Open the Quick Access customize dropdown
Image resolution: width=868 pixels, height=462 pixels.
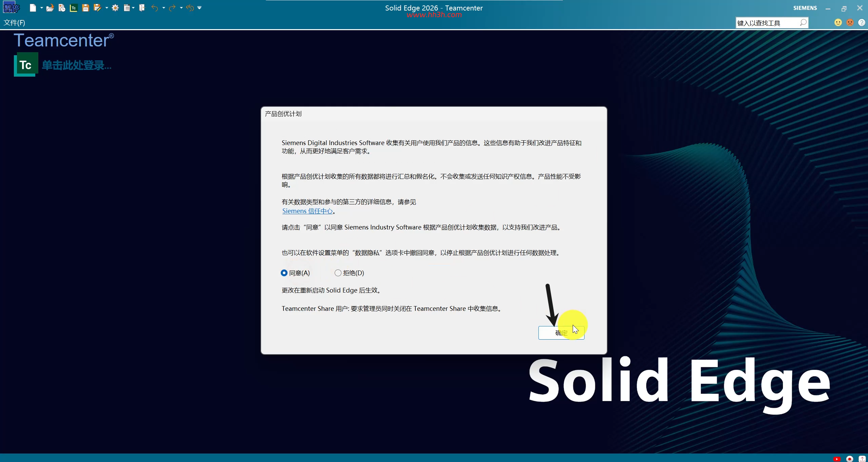[x=199, y=8]
